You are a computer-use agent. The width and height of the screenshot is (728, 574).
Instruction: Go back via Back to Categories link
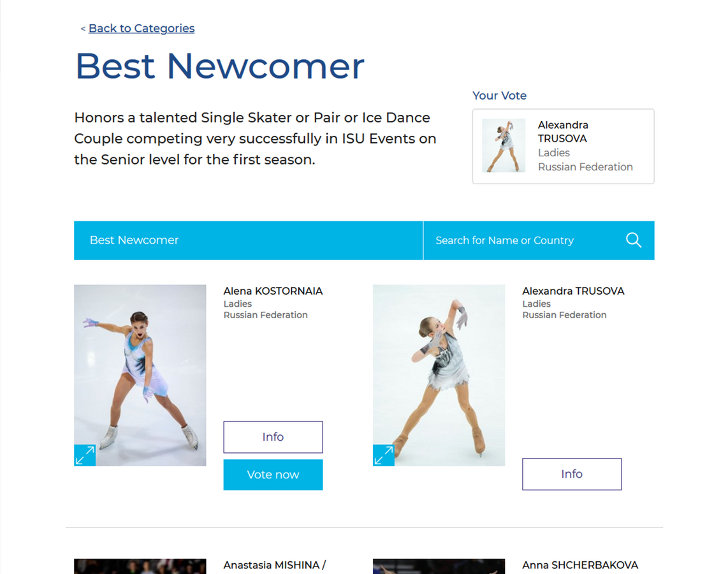(x=141, y=28)
